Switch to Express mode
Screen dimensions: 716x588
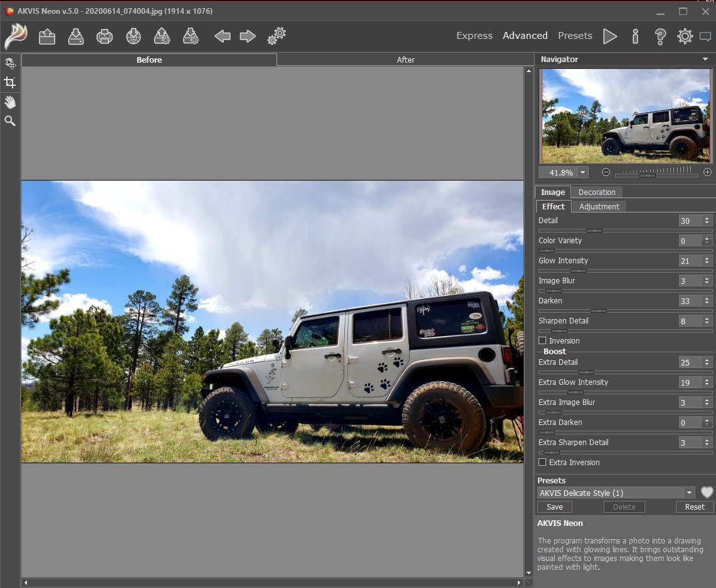pos(474,36)
